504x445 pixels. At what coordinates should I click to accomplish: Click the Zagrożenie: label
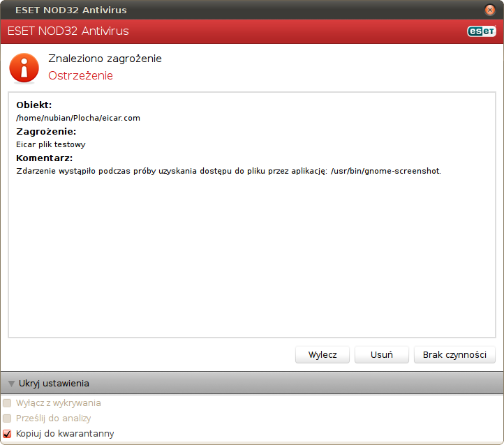[x=46, y=131]
